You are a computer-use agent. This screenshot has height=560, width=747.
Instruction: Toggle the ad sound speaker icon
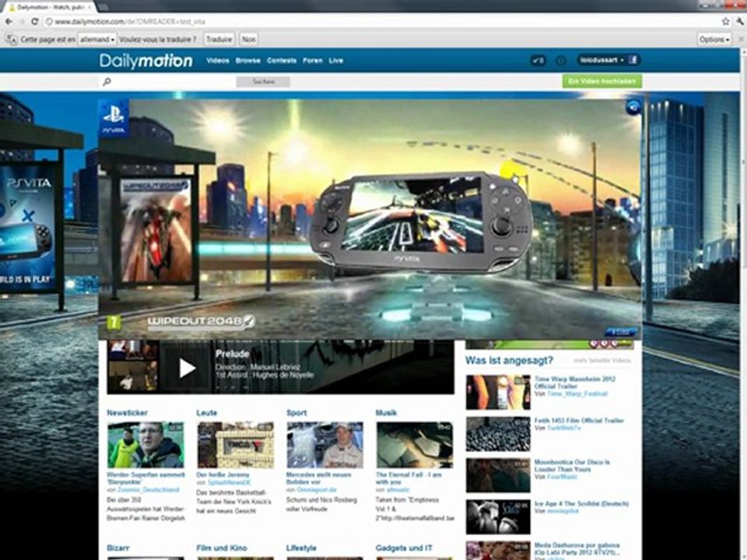[633, 107]
